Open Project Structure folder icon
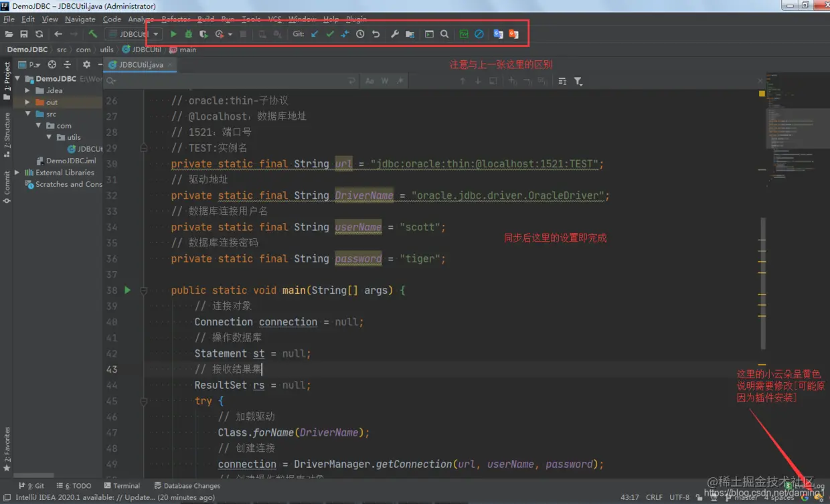This screenshot has width=830, height=504. point(410,34)
